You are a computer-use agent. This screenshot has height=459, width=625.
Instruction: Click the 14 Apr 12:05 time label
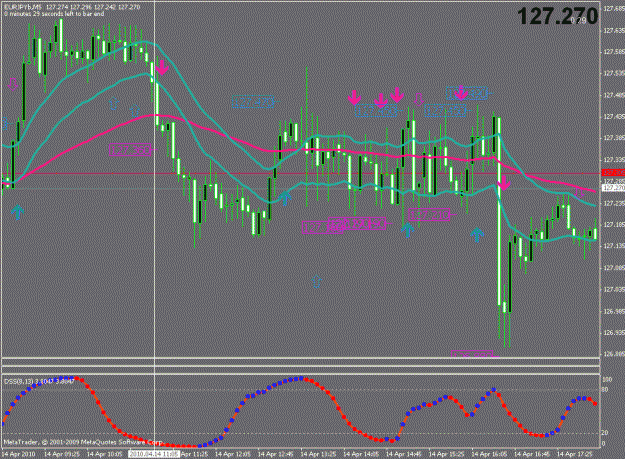(x=233, y=454)
